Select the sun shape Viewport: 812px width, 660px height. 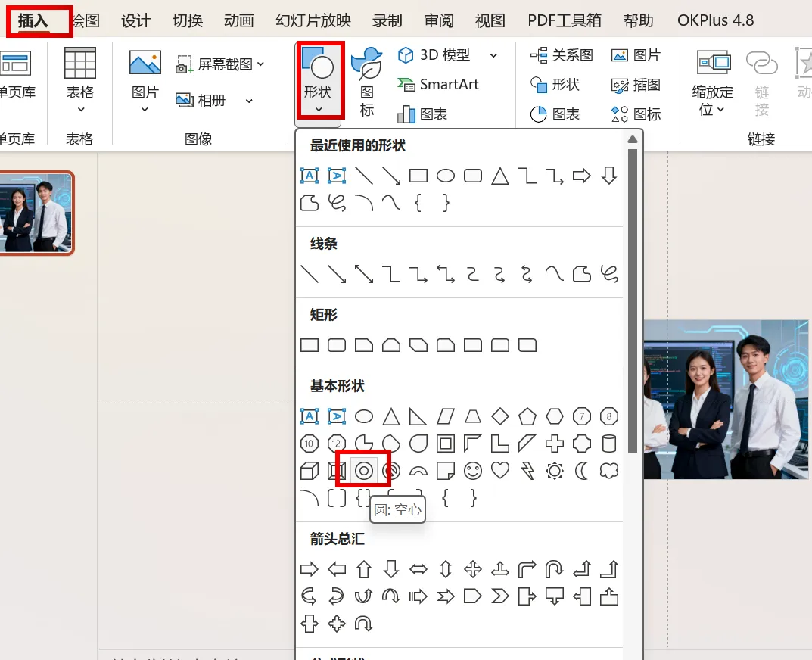(555, 470)
